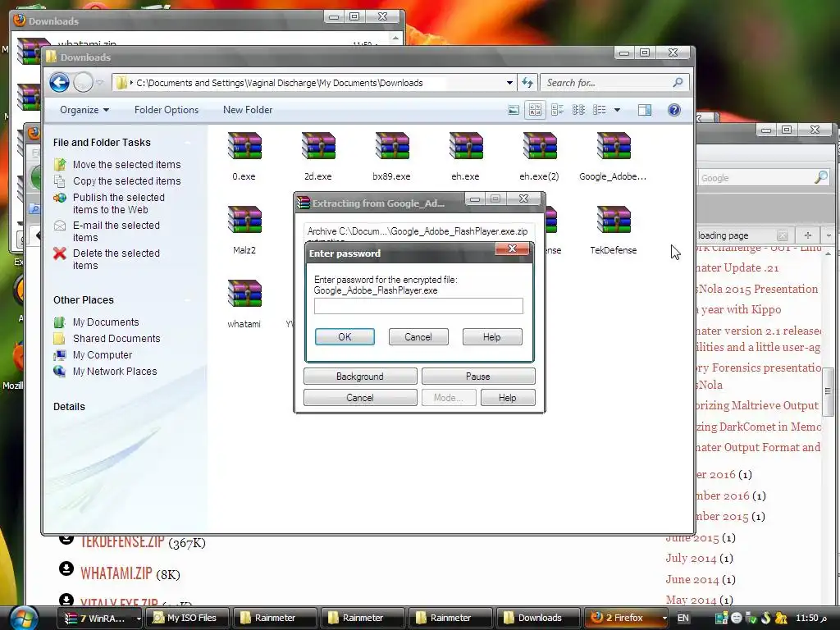Click the bottom Help button in extracting window
This screenshot has width=840, height=630.
pos(507,398)
